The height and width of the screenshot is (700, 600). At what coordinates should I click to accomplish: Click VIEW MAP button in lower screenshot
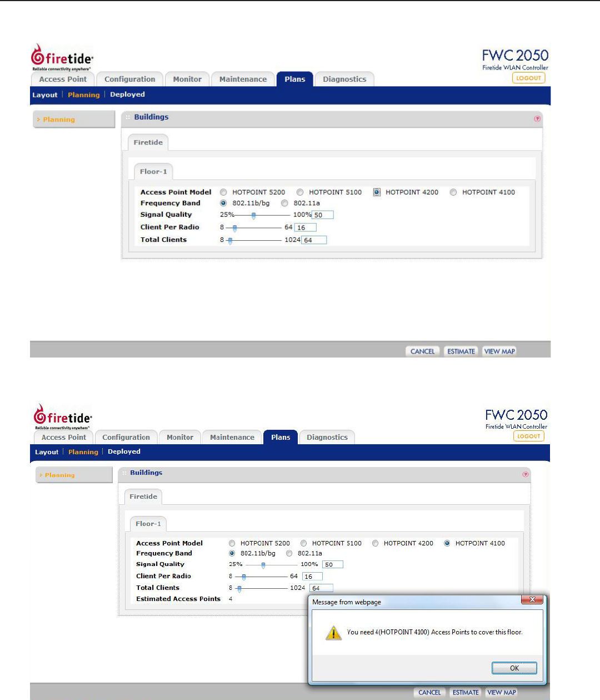pyautogui.click(x=502, y=693)
